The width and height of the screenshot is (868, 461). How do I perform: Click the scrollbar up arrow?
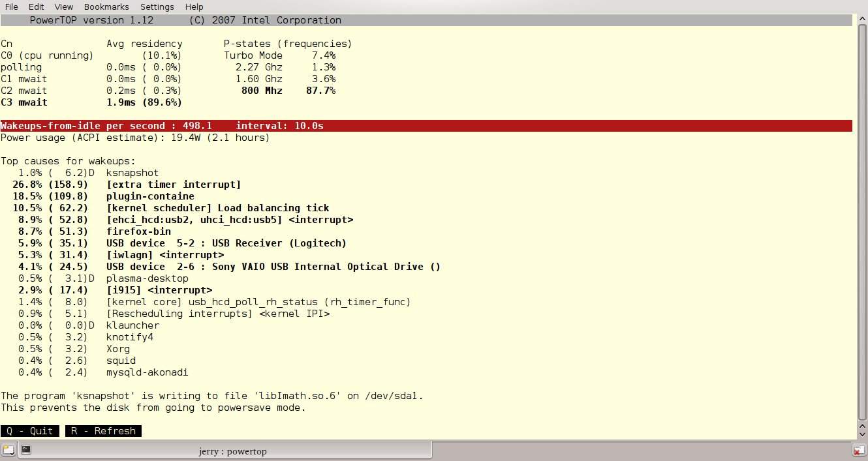[861, 19]
